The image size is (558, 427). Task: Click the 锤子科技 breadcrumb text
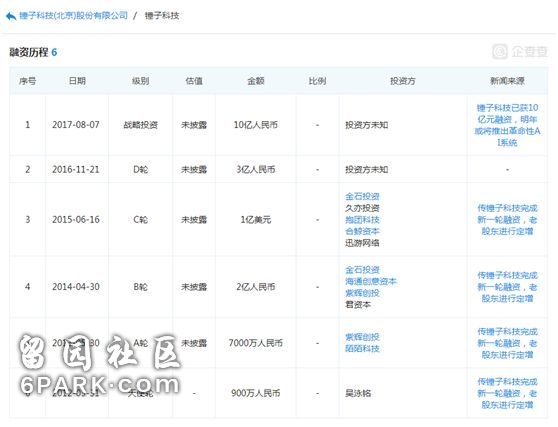(162, 16)
